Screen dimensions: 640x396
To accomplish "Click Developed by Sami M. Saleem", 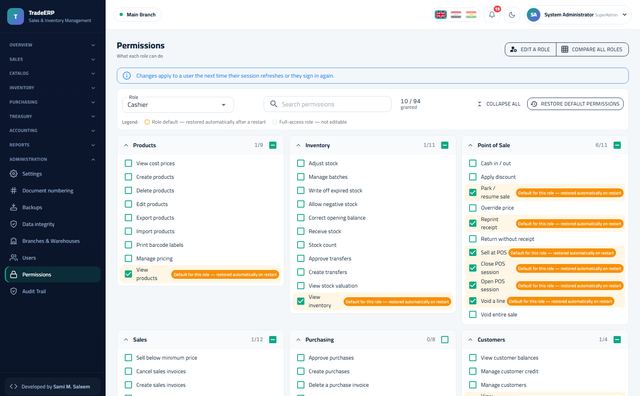I will pos(52,387).
